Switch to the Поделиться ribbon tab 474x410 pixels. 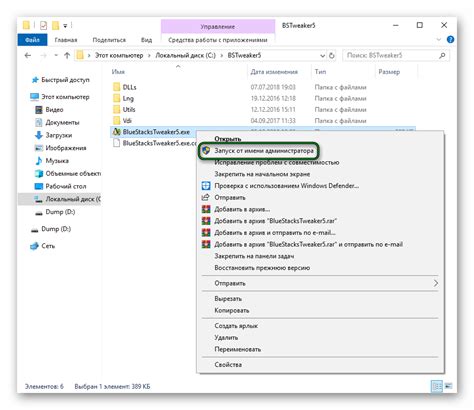click(109, 40)
